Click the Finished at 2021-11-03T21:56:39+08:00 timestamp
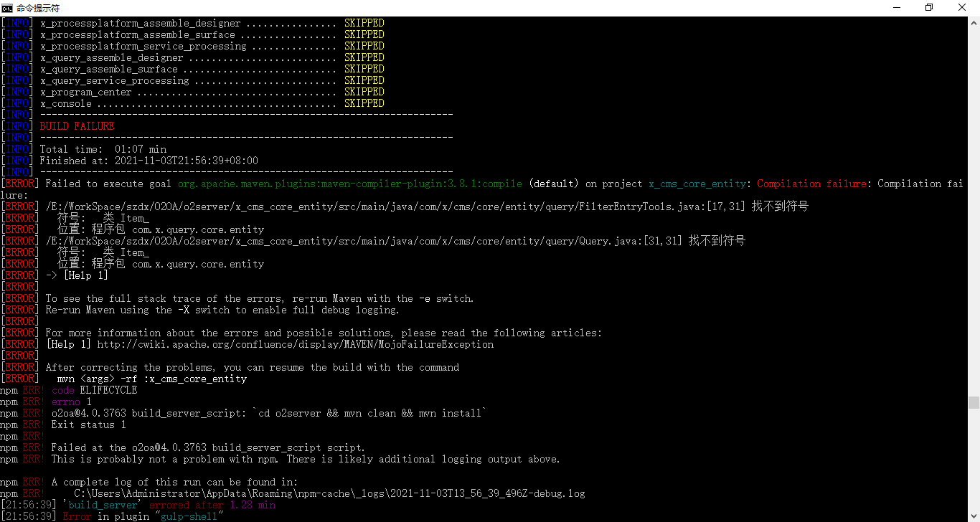The width and height of the screenshot is (980, 522). coord(149,161)
